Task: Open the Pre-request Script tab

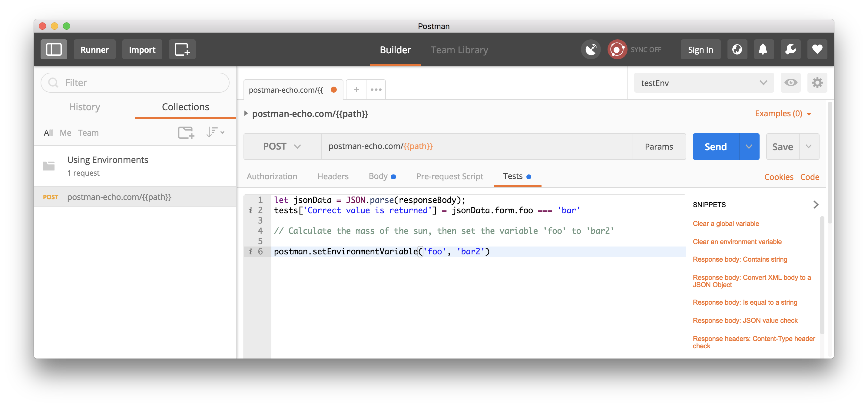Action: click(449, 176)
